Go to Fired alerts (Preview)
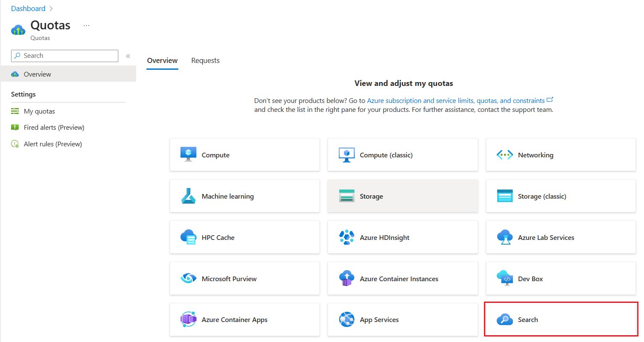 [54, 127]
